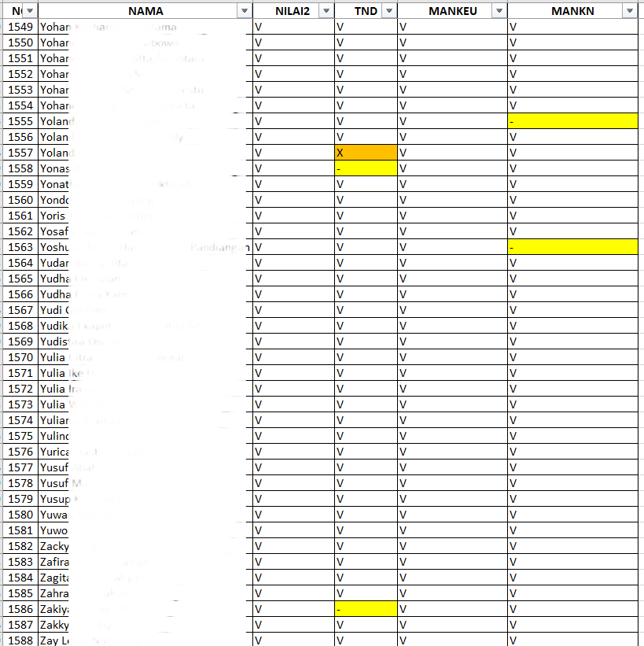Select yellow MANKN cell in row 1563
644x646 pixels.
pyautogui.click(x=572, y=247)
